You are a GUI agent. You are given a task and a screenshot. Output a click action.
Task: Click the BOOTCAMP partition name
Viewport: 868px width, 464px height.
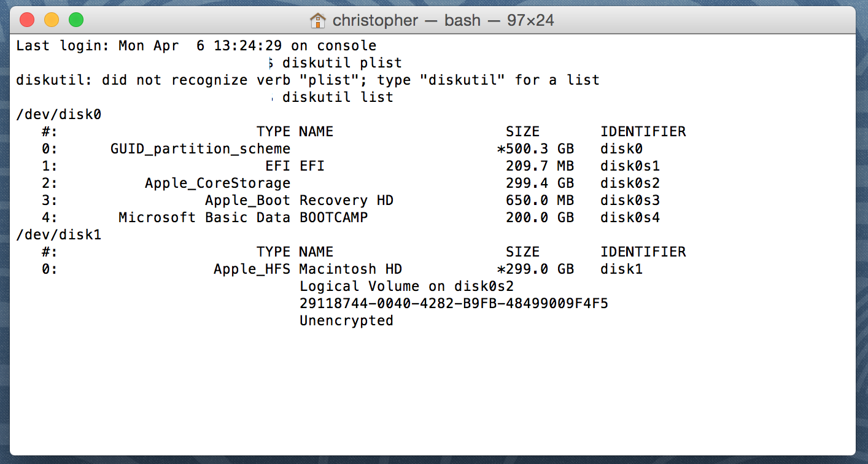pyautogui.click(x=333, y=217)
